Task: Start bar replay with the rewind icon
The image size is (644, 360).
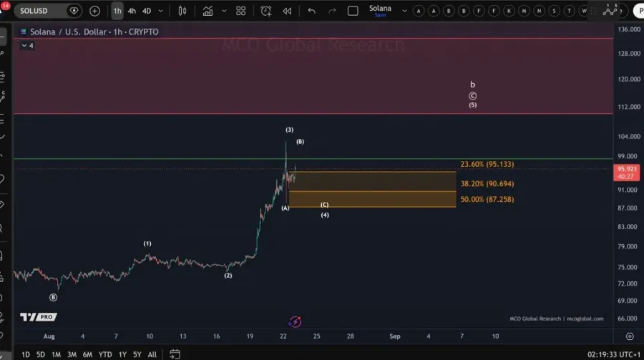Action: 287,11
